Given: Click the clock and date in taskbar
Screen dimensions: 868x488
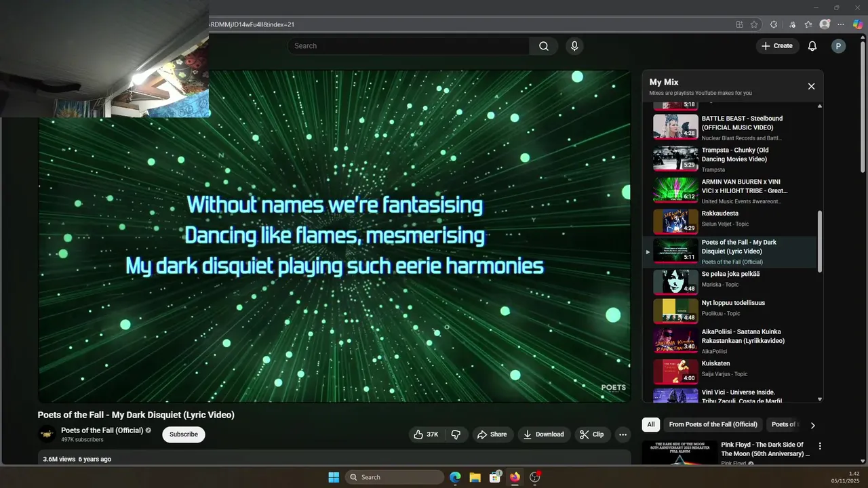Looking at the screenshot, I should [x=845, y=477].
